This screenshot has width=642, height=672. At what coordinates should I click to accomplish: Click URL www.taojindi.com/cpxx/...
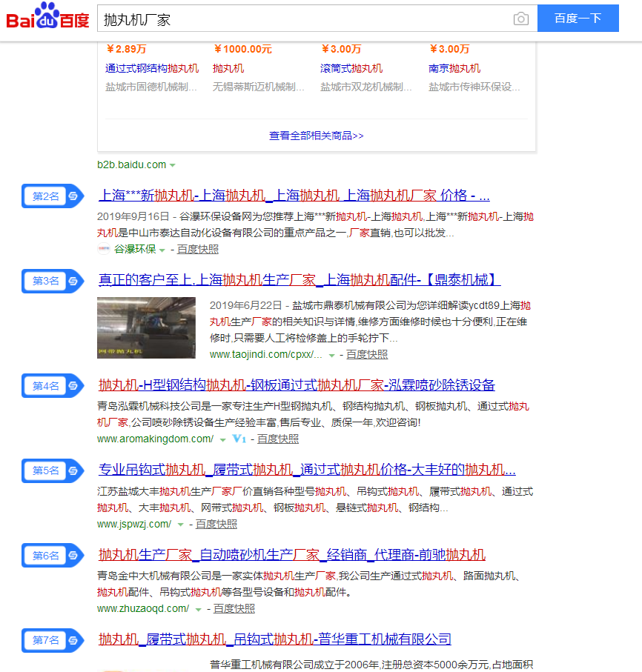(x=265, y=354)
